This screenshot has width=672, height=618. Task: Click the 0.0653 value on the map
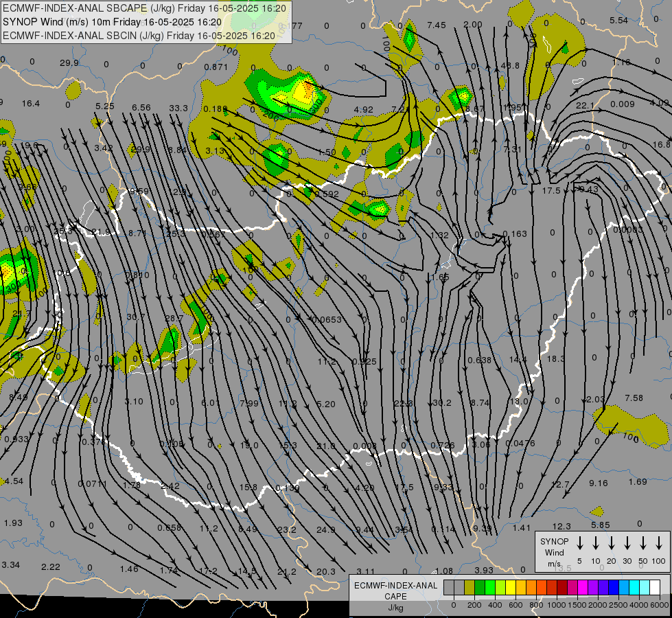pyautogui.click(x=327, y=319)
